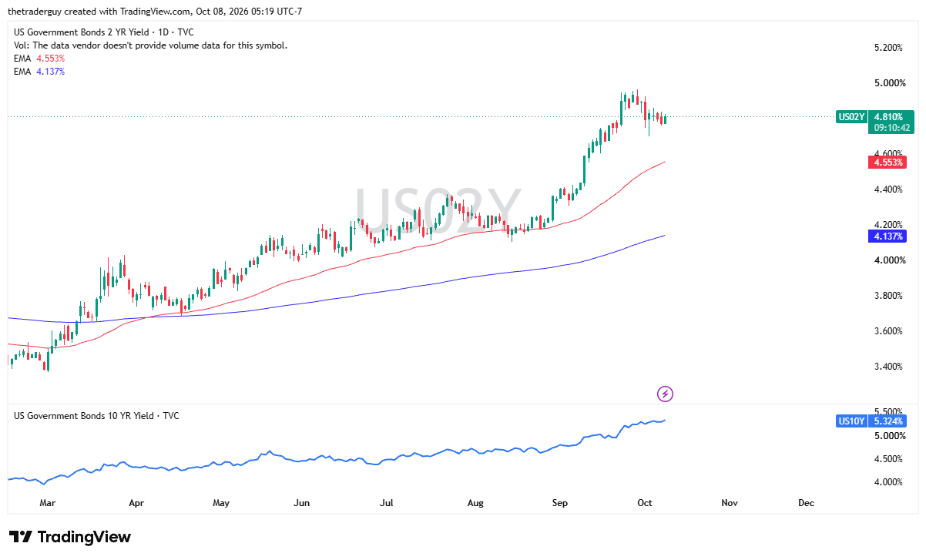926x560 pixels.
Task: Click the 5.200% price axis label
Action: pyautogui.click(x=888, y=48)
